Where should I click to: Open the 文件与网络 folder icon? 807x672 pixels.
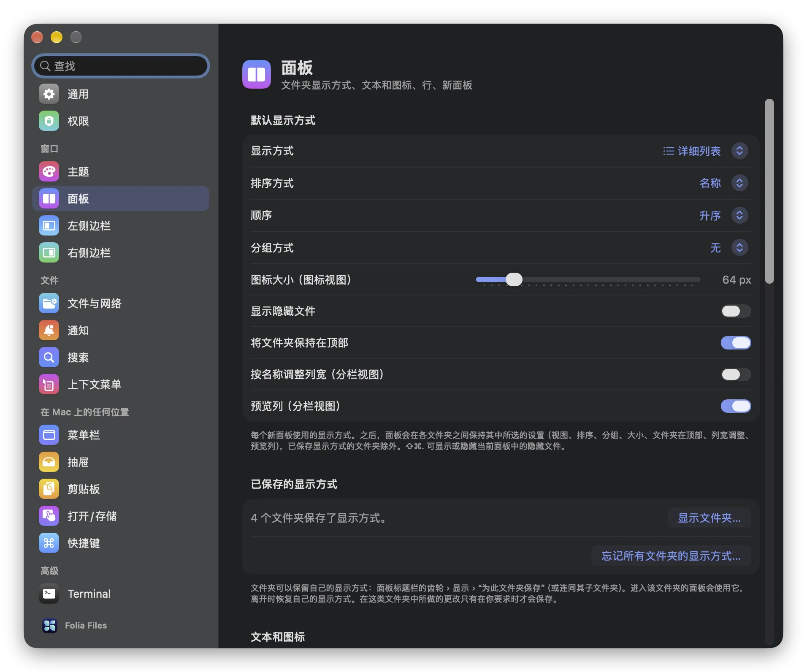click(x=49, y=303)
